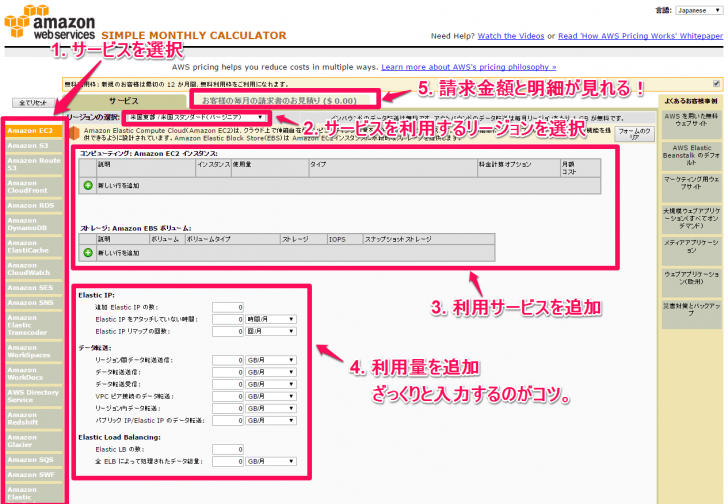Screen dimensions: 728x504
Task: Open GB/月 dropdown for VPC ピア接続
Action: [x=271, y=396]
